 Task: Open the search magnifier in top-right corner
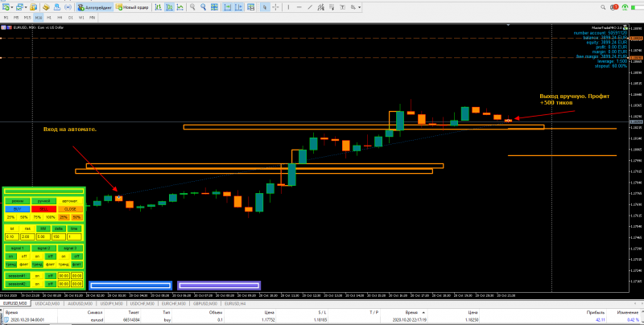point(604,7)
